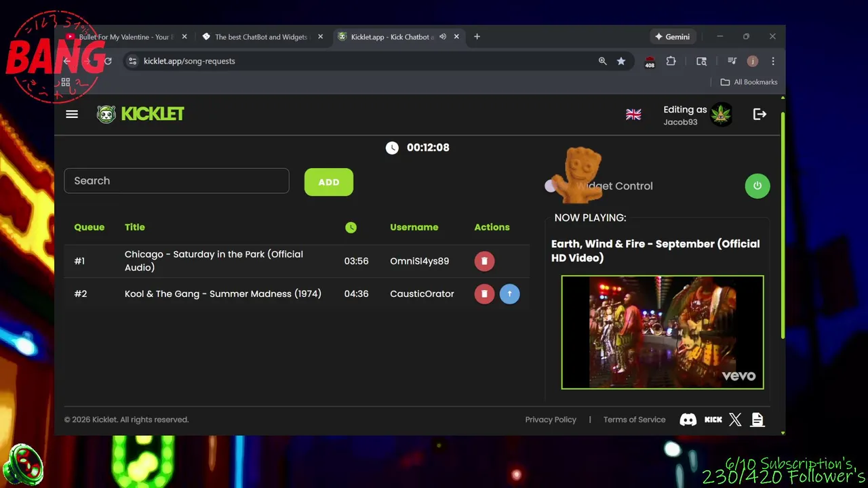Open the X (Twitter) footer icon
This screenshot has width=868, height=488.
pyautogui.click(x=735, y=420)
